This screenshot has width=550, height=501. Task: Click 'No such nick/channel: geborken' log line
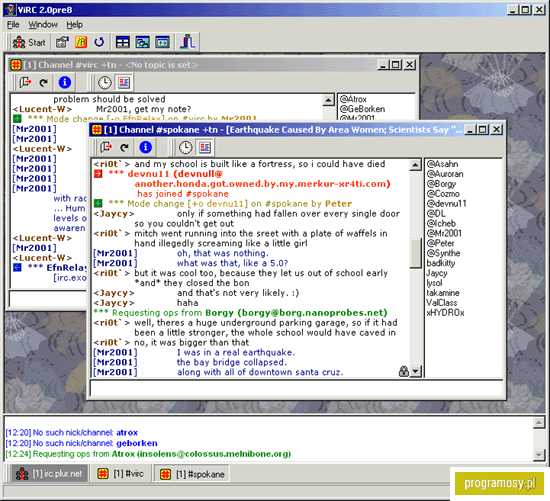(81, 443)
